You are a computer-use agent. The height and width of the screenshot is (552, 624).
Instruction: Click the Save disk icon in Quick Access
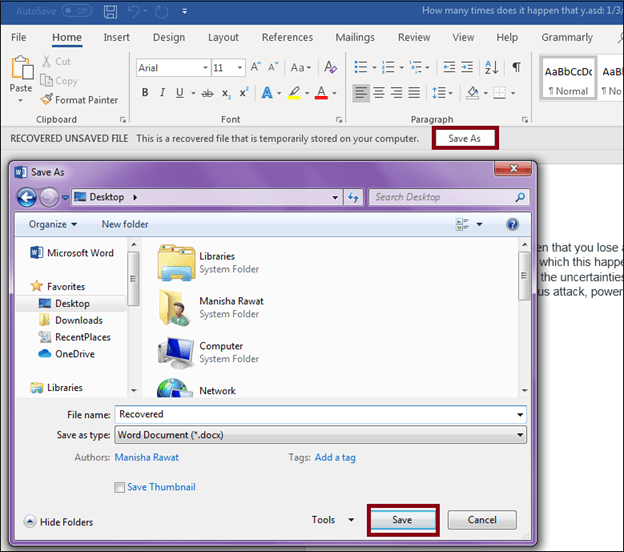tap(110, 11)
